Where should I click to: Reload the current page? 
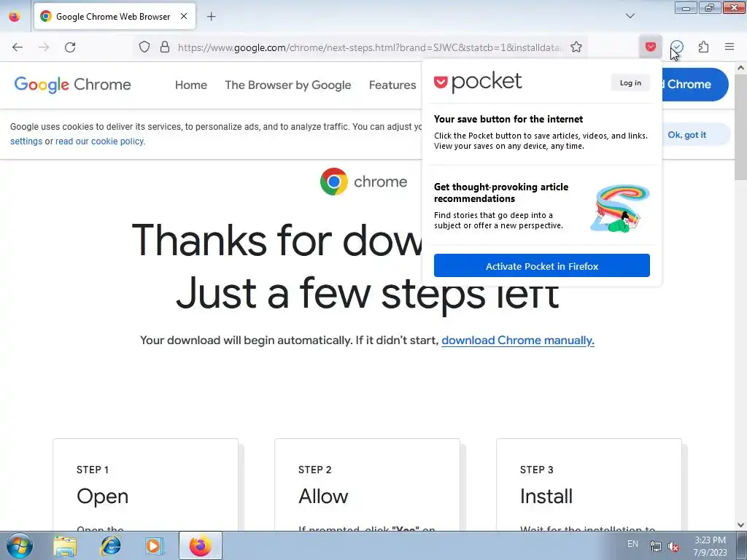(x=70, y=47)
